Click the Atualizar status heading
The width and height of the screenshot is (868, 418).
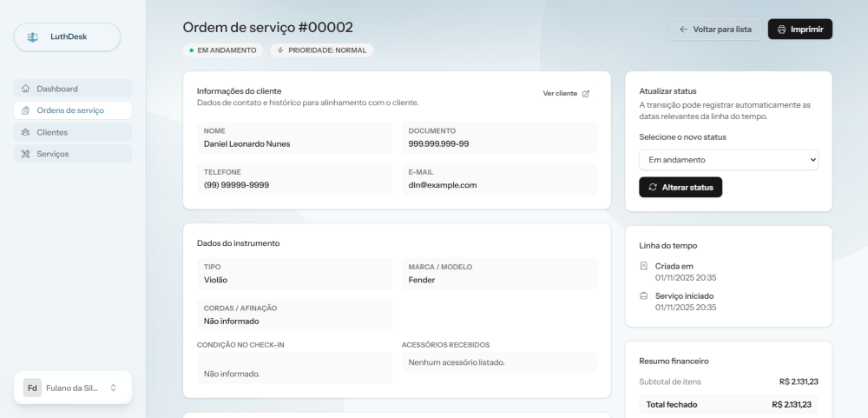[x=667, y=91]
